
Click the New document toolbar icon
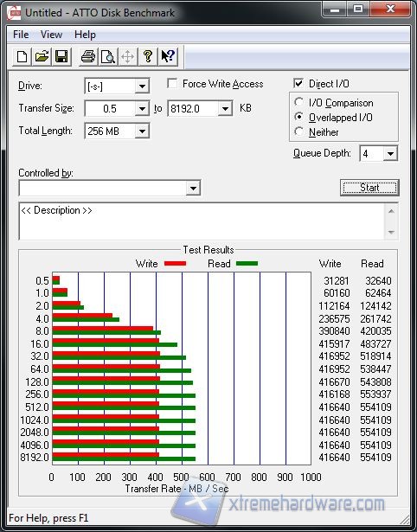(22, 56)
